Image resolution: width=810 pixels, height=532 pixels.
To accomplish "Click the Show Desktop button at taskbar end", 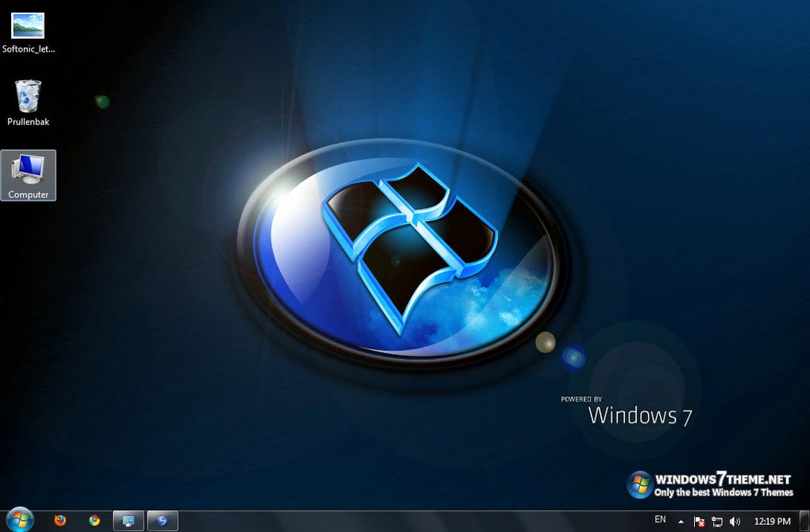I will (804, 521).
